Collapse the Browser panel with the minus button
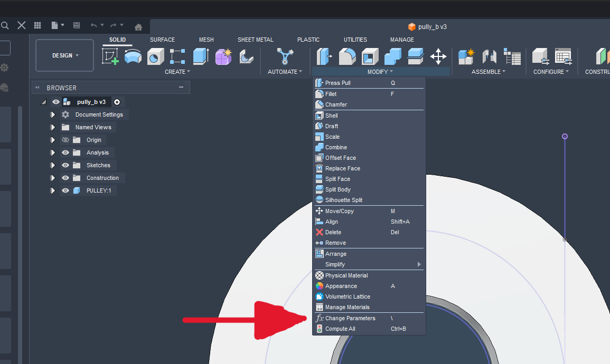Image resolution: width=610 pixels, height=364 pixels. pyautogui.click(x=181, y=88)
